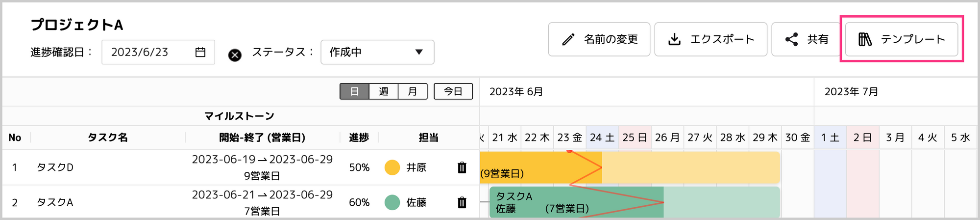Delete タスクA with its trash icon
The width and height of the screenshot is (980, 220).
tap(462, 202)
